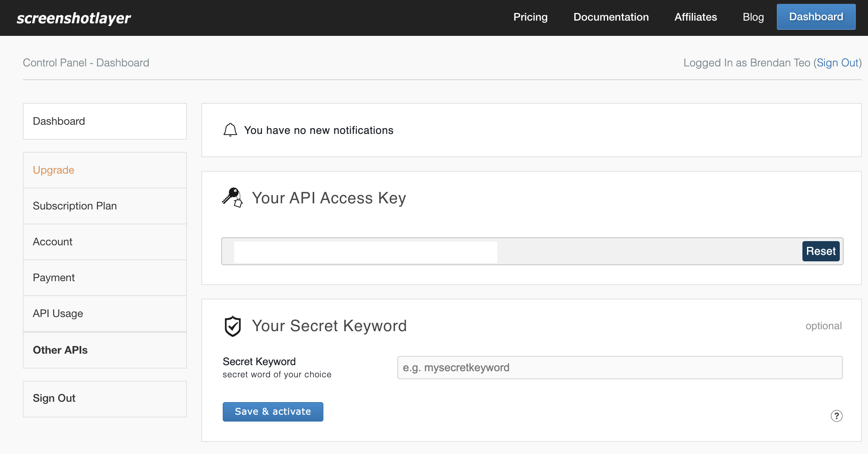Click the screenshotlayer logo
Screen dimensions: 868x454
click(74, 18)
